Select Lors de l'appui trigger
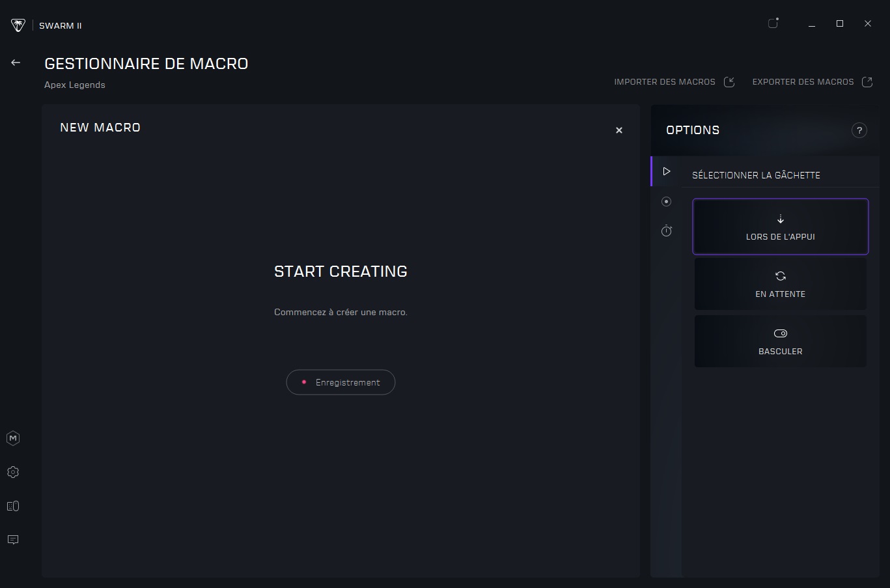Image resolution: width=890 pixels, height=588 pixels. 781,227
